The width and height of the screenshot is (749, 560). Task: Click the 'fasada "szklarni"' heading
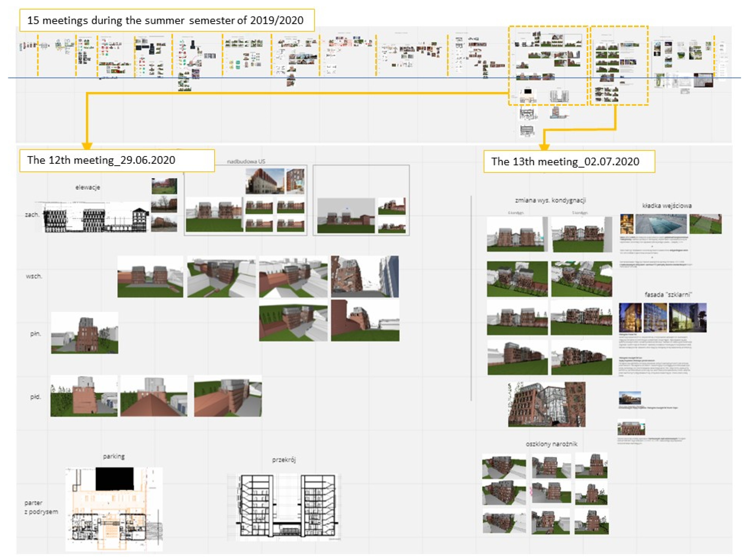coord(668,294)
